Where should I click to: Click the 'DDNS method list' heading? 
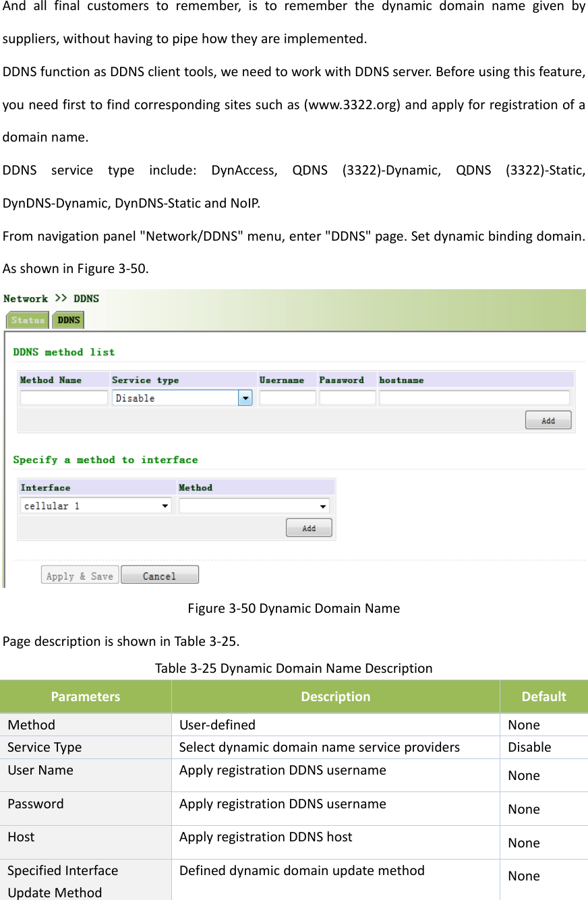64,352
